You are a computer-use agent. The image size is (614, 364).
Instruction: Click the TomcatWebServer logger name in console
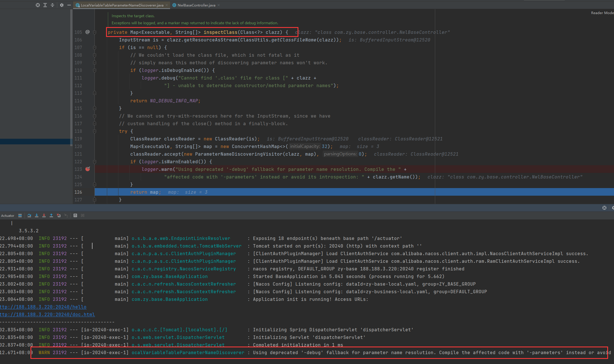click(x=186, y=246)
